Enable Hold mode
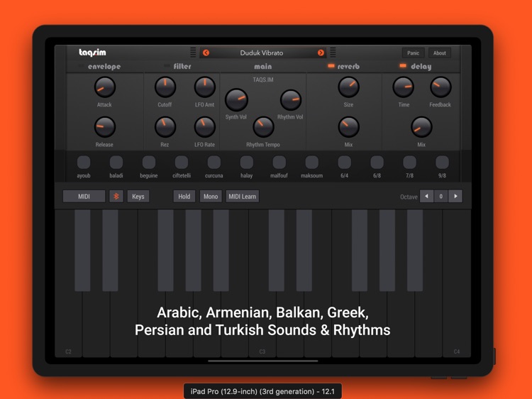The width and height of the screenshot is (532, 399). 184,196
